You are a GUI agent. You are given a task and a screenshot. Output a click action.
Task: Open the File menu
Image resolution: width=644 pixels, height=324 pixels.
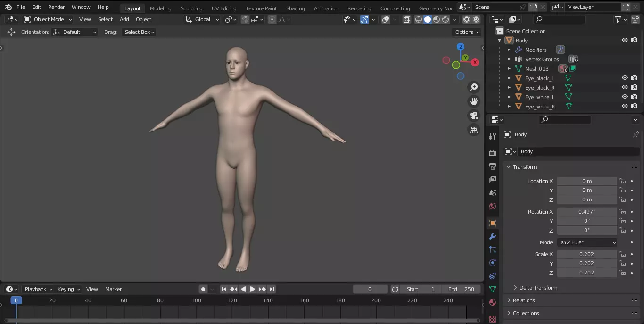[x=21, y=7]
